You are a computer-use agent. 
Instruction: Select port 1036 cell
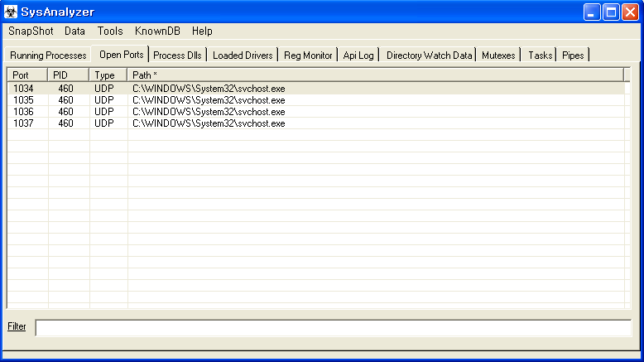[x=23, y=112]
